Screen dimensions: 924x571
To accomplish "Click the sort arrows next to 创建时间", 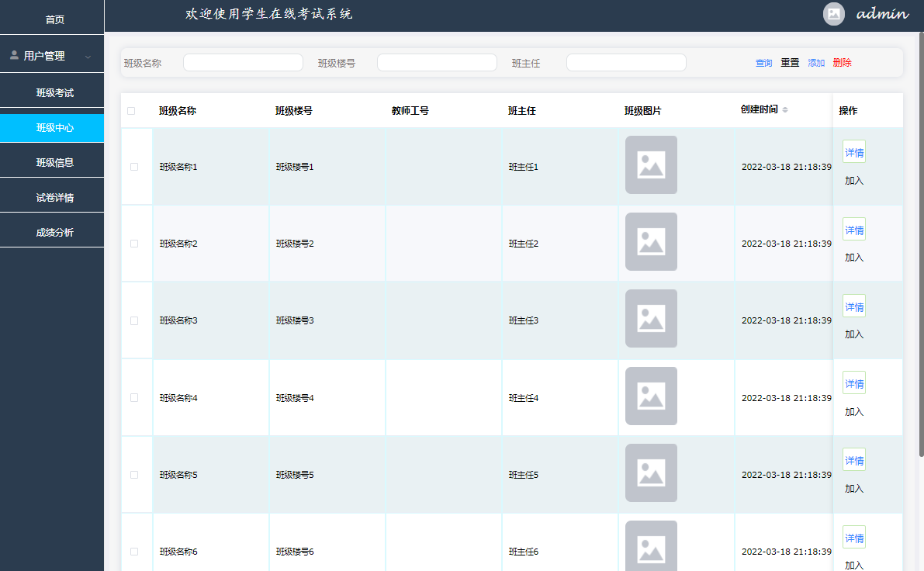I will click(785, 109).
